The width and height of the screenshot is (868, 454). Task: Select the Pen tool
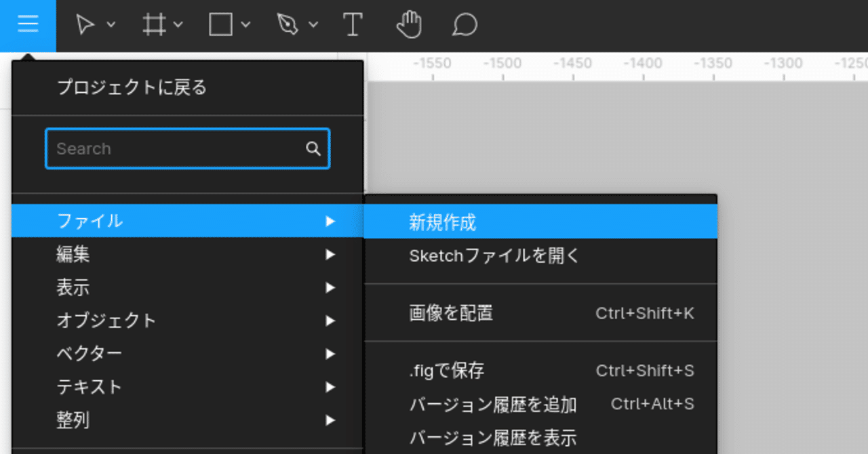pyautogui.click(x=288, y=24)
